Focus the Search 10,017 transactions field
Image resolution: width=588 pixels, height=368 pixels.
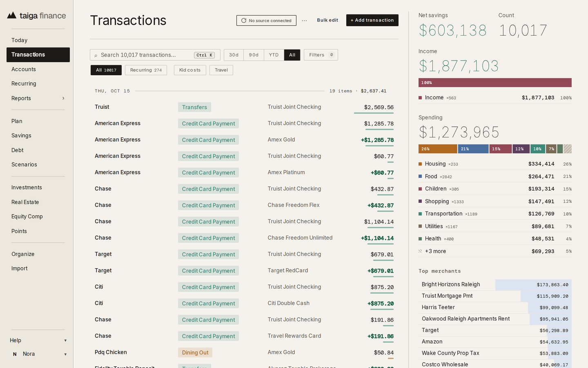coord(155,55)
